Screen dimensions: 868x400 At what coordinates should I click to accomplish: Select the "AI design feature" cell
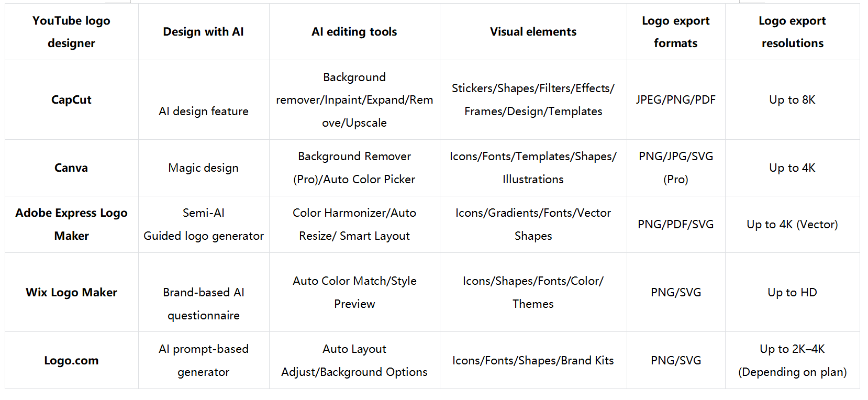[x=203, y=111]
